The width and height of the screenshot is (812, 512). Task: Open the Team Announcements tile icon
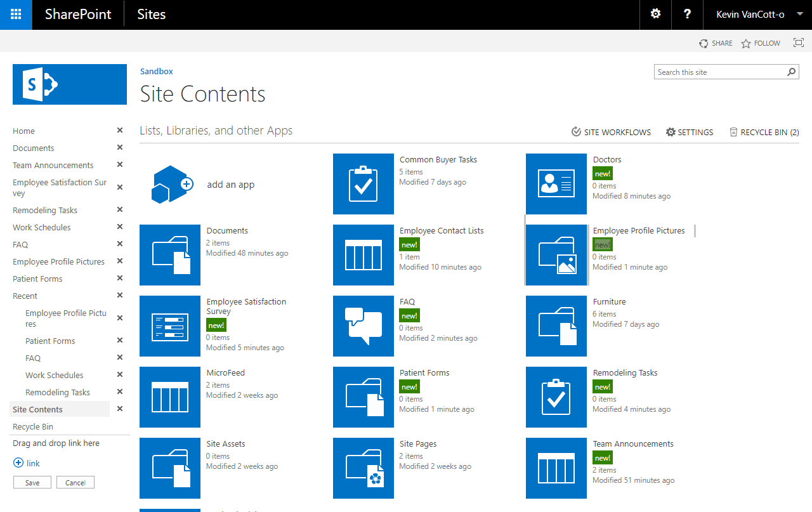pos(556,468)
